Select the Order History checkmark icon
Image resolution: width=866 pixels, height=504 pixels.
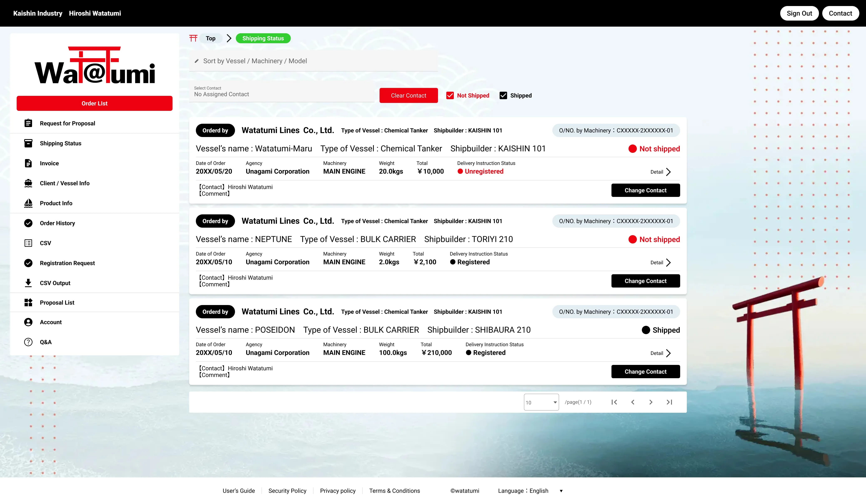(x=29, y=223)
